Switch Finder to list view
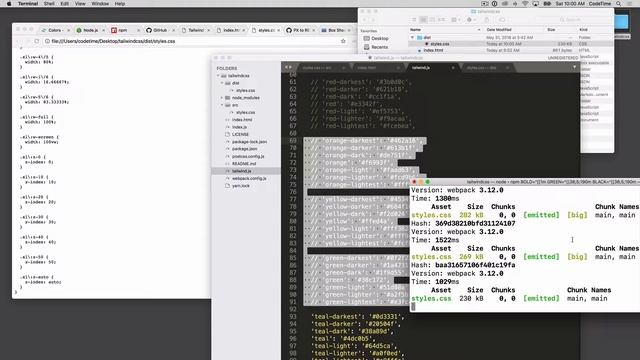Viewport: 640px width, 360px height. coord(423,20)
